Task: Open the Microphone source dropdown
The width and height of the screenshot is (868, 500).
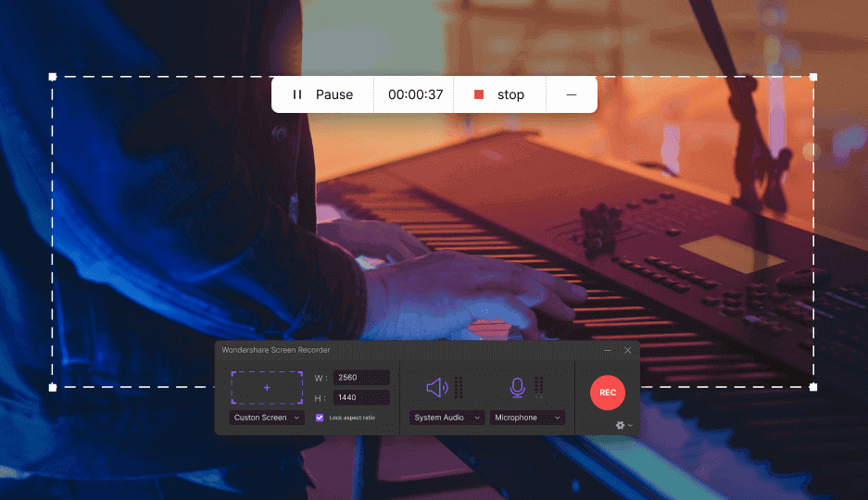Action: point(527,418)
